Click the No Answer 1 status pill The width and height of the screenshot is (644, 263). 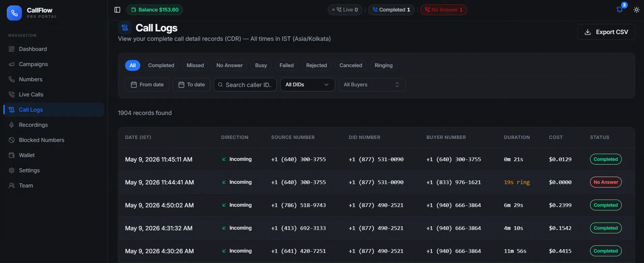pyautogui.click(x=443, y=10)
